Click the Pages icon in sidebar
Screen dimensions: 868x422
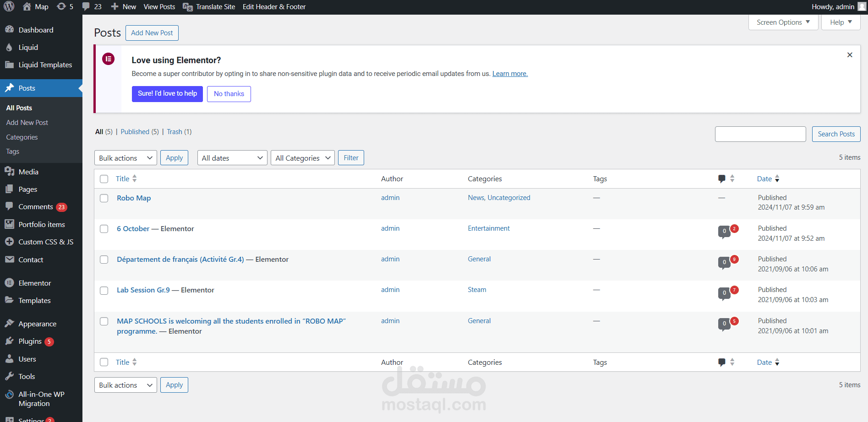coord(9,189)
